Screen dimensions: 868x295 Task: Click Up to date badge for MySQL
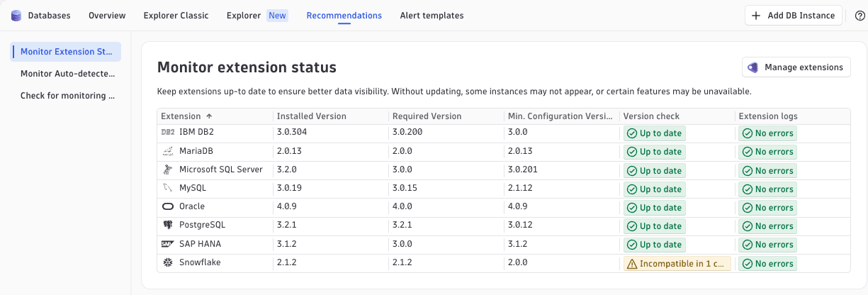(x=654, y=189)
